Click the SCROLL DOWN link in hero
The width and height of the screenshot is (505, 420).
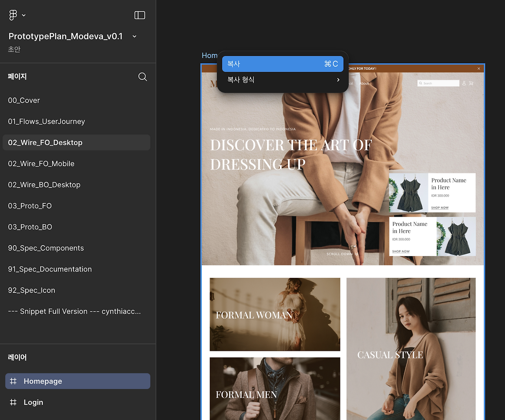342,254
